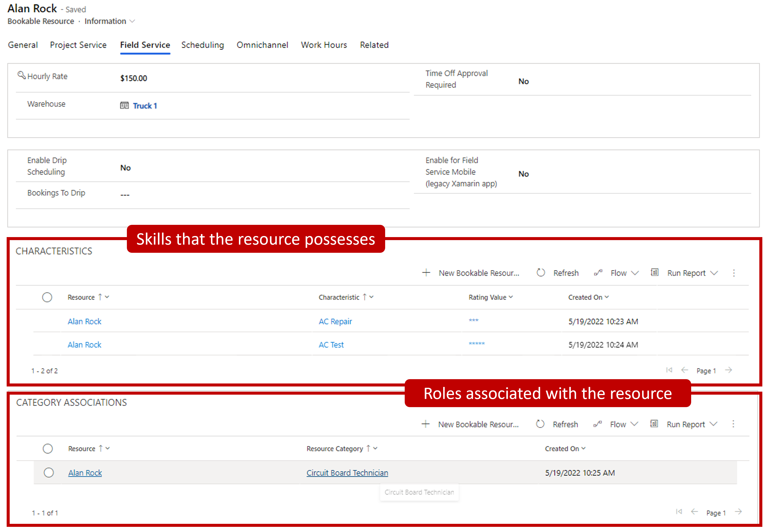The height and width of the screenshot is (532, 769).
Task: Toggle Time Off Approval Required value
Action: click(524, 81)
